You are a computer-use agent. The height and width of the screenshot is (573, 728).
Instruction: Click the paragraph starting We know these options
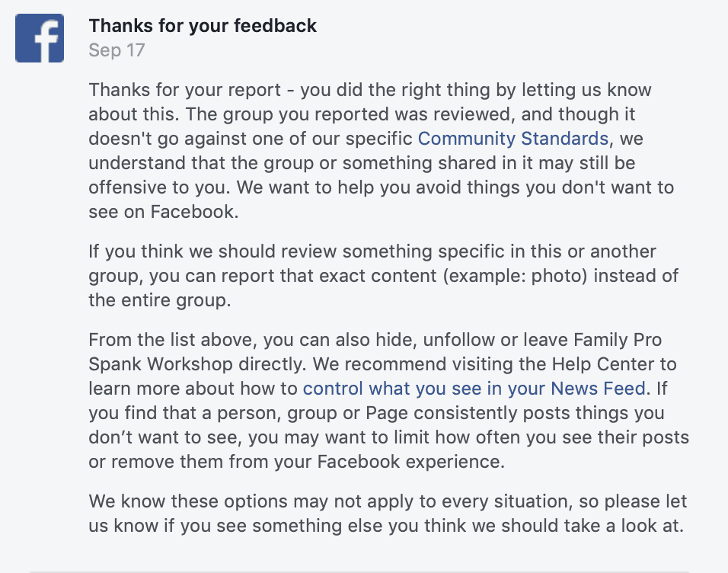(388, 514)
